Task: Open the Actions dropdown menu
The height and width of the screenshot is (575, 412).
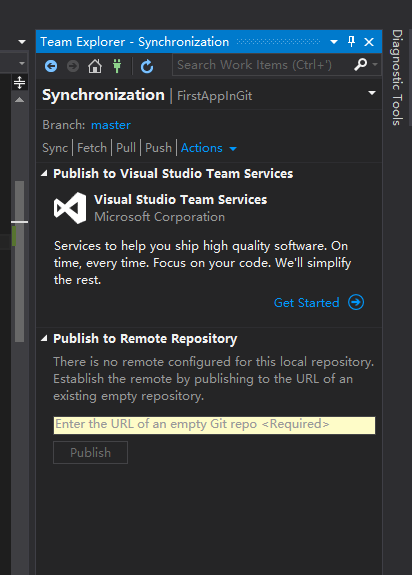Action: [209, 148]
